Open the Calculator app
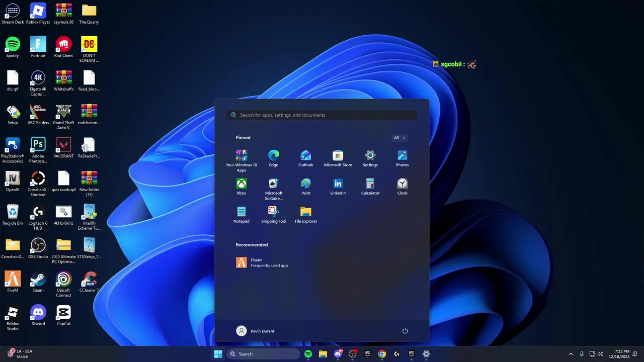644x362 pixels. pyautogui.click(x=370, y=186)
